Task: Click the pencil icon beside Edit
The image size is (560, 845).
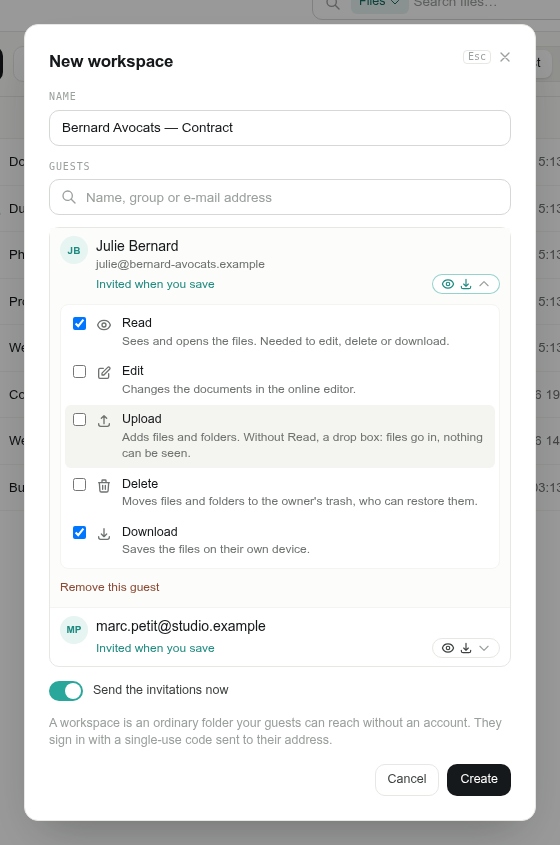Action: 104,373
